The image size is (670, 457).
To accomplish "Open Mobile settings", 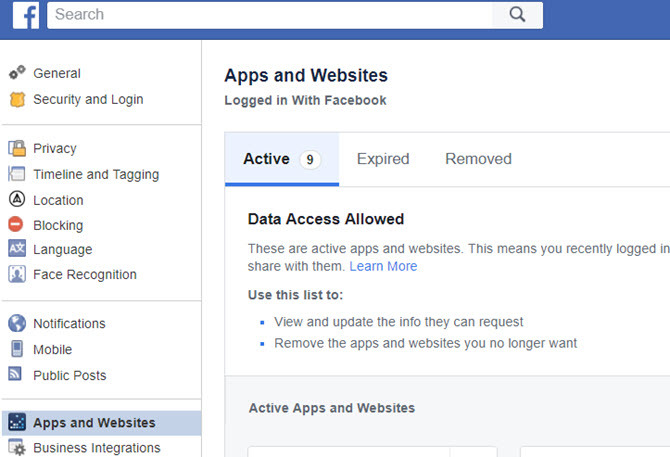I will pyautogui.click(x=53, y=349).
